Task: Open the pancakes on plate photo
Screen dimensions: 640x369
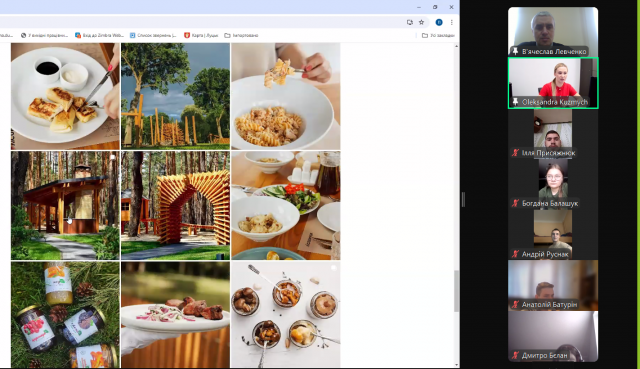Action: point(65,96)
